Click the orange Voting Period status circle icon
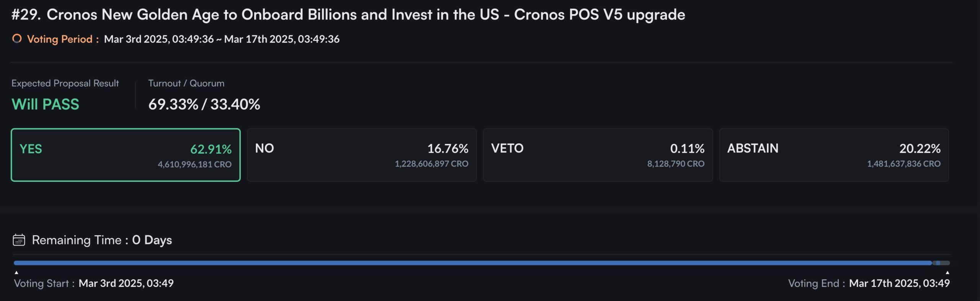Image resolution: width=980 pixels, height=301 pixels. click(17, 39)
